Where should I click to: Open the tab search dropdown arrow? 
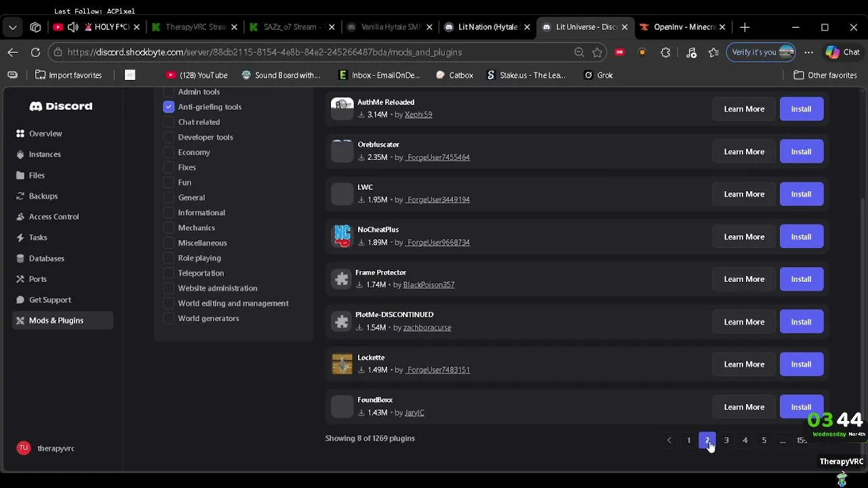(13, 27)
